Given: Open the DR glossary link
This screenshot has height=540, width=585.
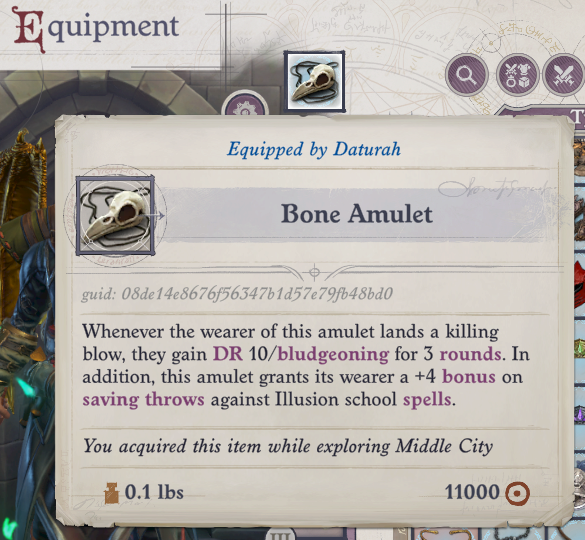Looking at the screenshot, I should point(227,354).
